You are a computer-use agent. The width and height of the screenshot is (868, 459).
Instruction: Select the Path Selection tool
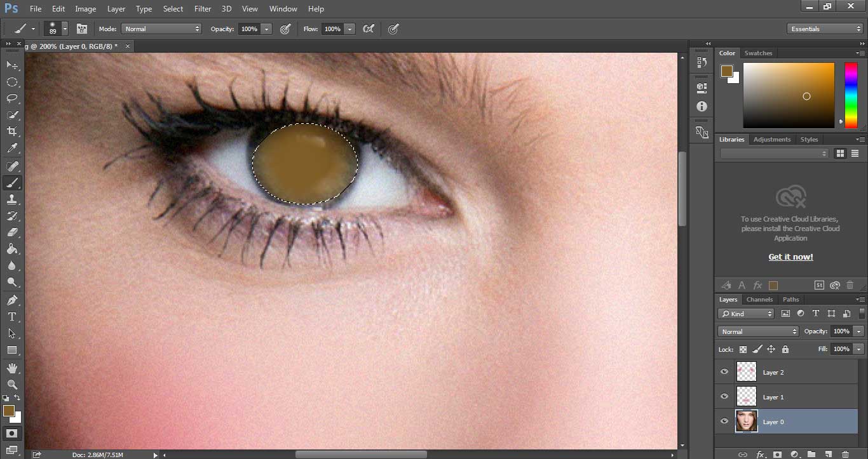12,333
